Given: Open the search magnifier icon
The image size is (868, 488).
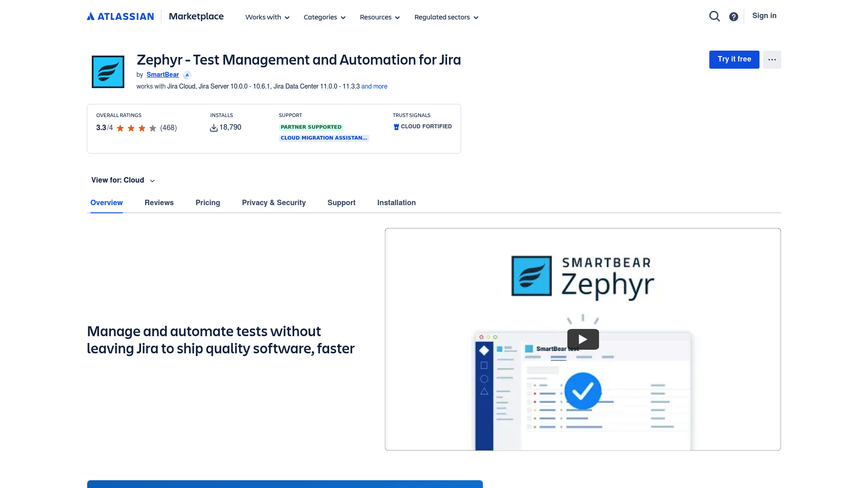Looking at the screenshot, I should [x=714, y=16].
